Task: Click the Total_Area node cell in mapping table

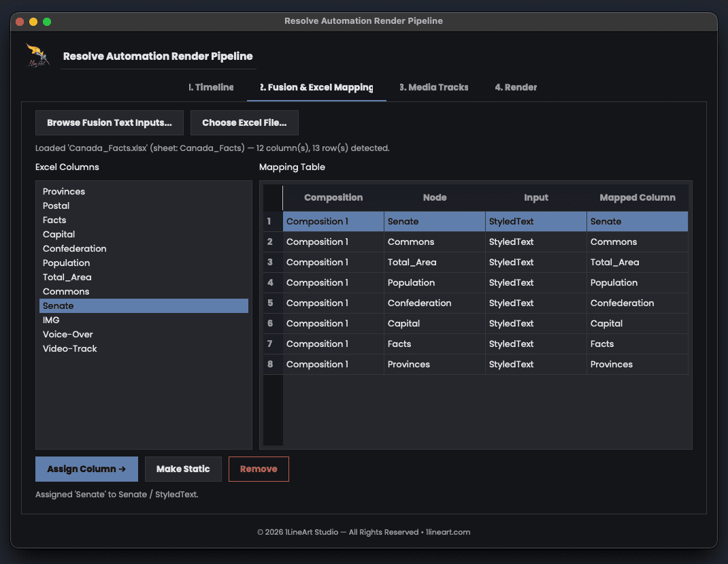Action: (x=435, y=263)
